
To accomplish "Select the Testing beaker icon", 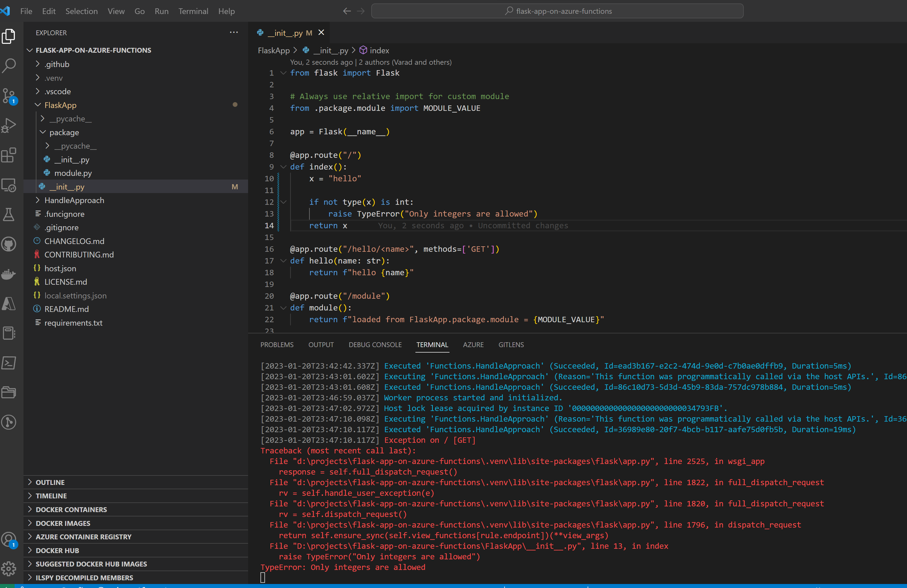I will tap(9, 215).
